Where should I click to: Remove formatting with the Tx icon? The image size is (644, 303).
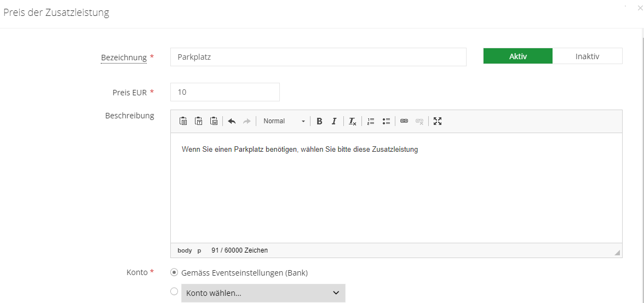(x=353, y=121)
